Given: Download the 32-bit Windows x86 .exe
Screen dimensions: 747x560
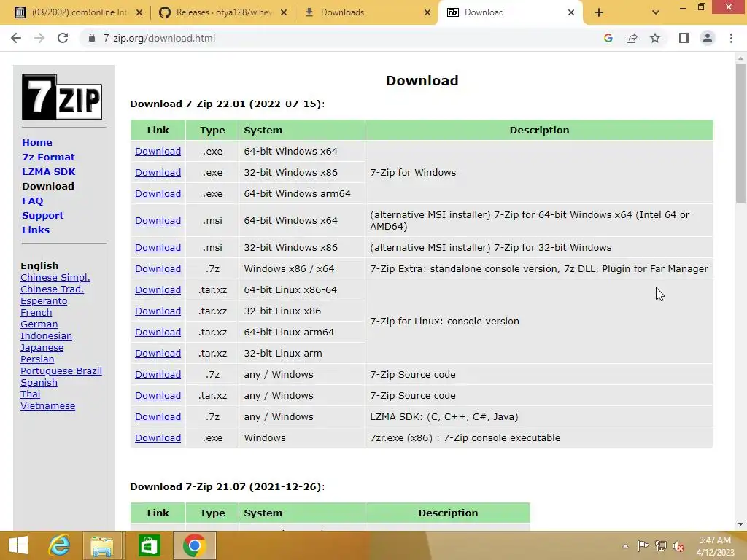Looking at the screenshot, I should [x=158, y=172].
